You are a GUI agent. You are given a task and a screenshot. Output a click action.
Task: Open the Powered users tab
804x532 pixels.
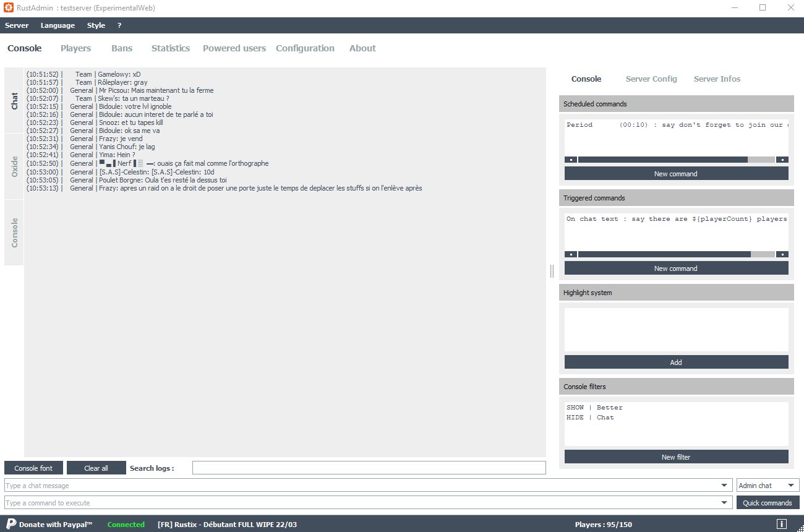234,48
